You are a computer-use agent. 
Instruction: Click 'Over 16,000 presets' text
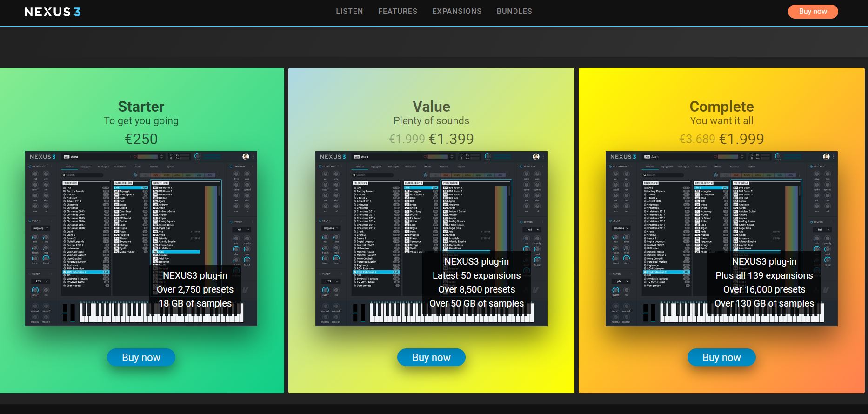coord(764,289)
